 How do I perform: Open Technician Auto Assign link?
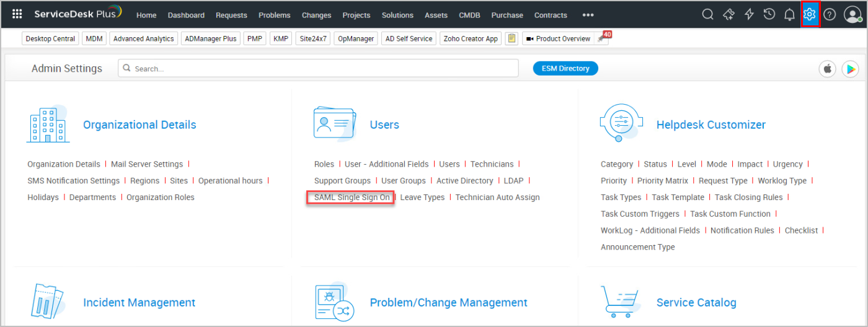498,197
